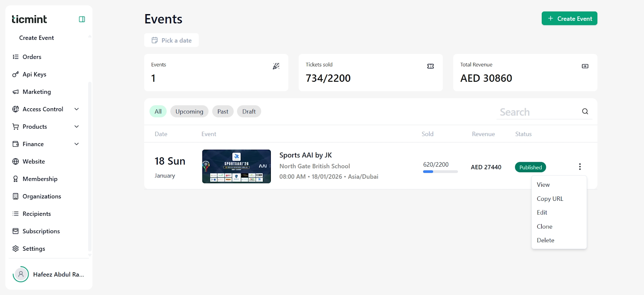This screenshot has width=644, height=295.
Task: Click the plus icon in Create Event button
Action: (551, 19)
